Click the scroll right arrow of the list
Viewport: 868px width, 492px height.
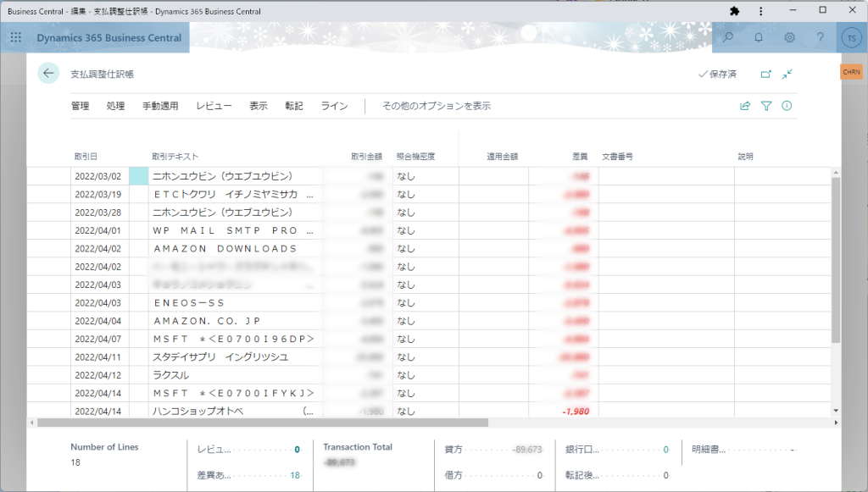[x=836, y=423]
